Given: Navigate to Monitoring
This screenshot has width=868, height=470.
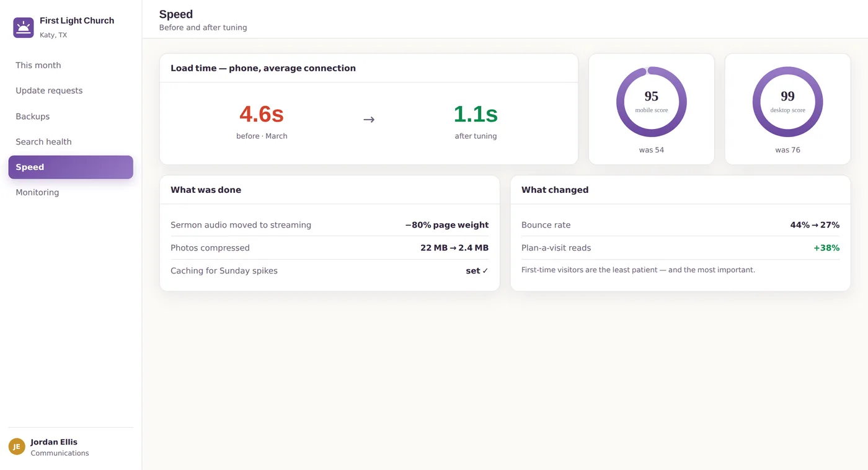Looking at the screenshot, I should pos(71,193).
